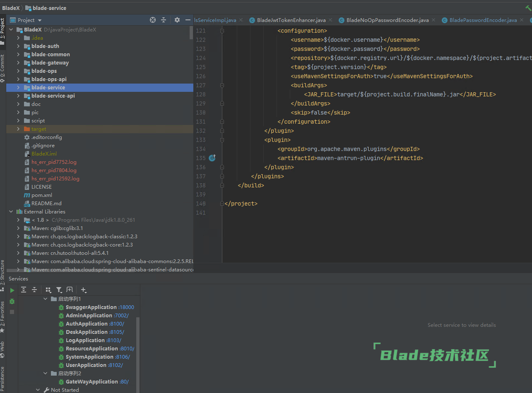The height and width of the screenshot is (393, 532).
Task: Click Select Opened File target icon
Action: tap(153, 20)
